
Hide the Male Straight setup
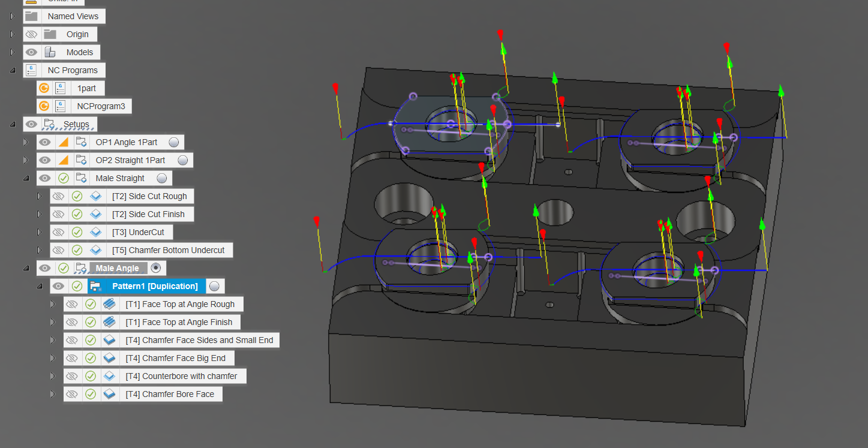44,178
